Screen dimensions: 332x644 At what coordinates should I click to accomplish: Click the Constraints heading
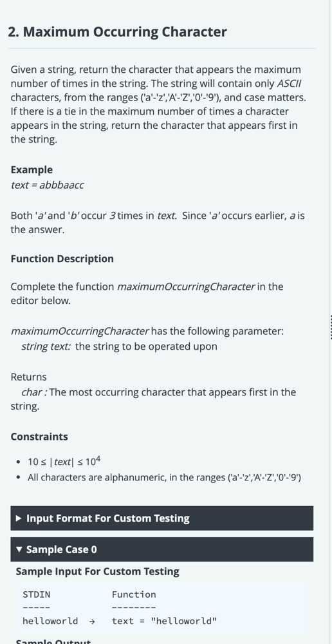[x=39, y=436]
